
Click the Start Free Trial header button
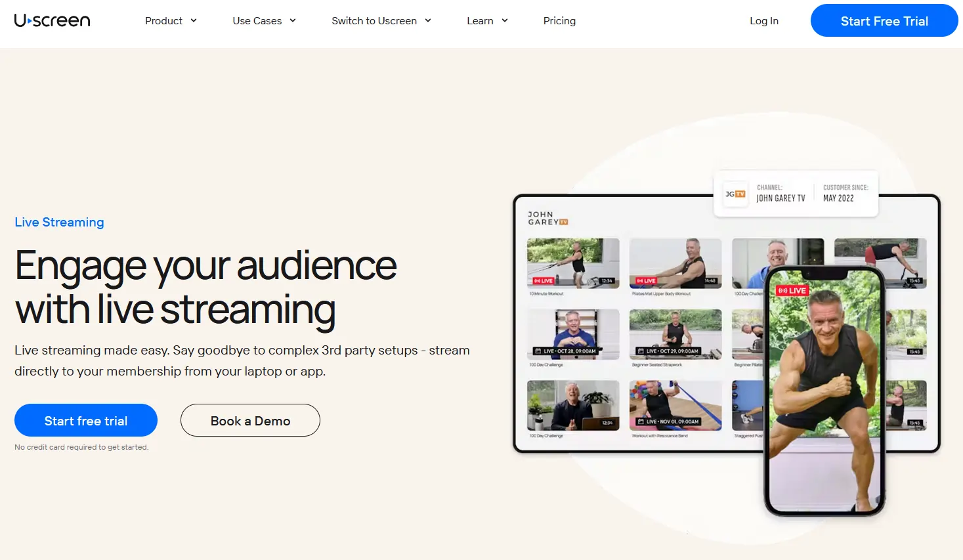click(884, 20)
